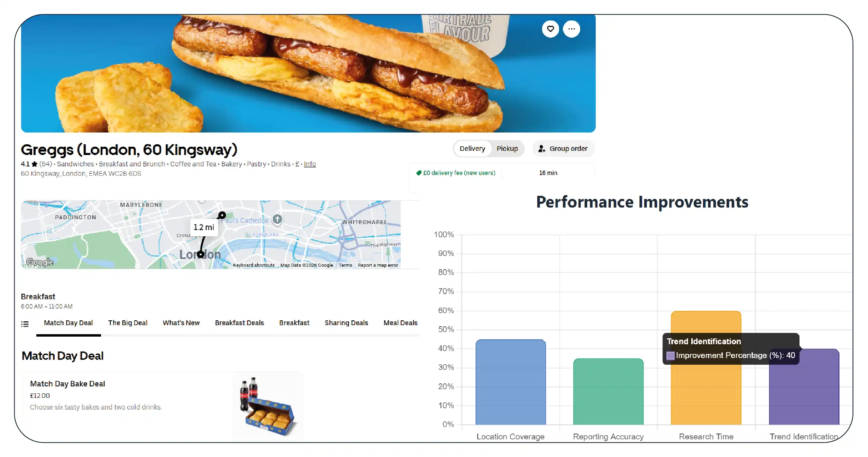Viewport: 868px width, 457px height.
Task: Click the Location Coverage axis label
Action: (x=510, y=437)
